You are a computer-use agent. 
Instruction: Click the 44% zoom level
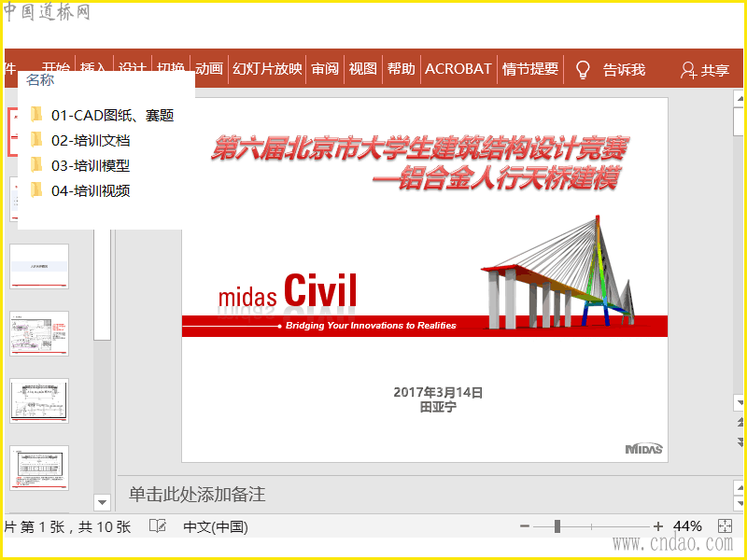pos(687,526)
